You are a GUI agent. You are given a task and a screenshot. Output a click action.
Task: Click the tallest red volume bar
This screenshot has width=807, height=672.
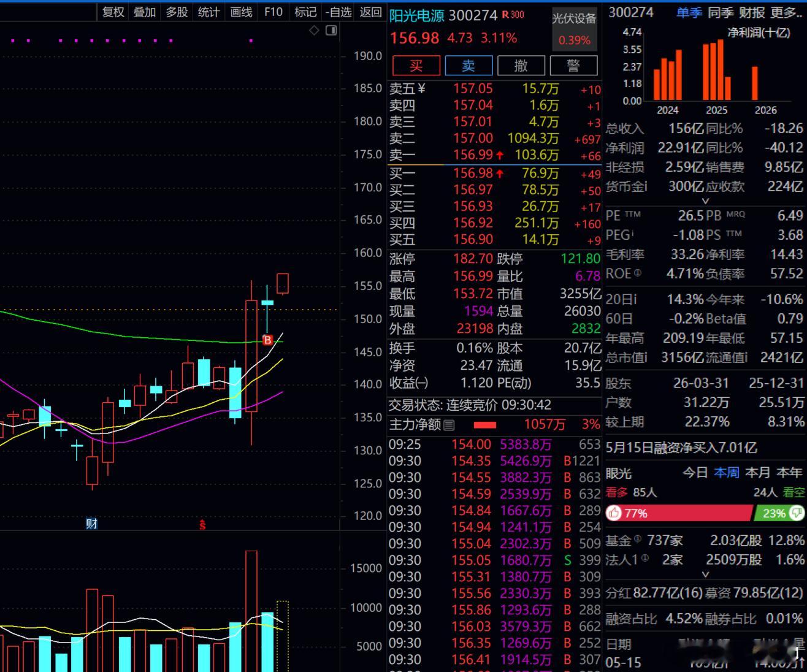tap(251, 611)
